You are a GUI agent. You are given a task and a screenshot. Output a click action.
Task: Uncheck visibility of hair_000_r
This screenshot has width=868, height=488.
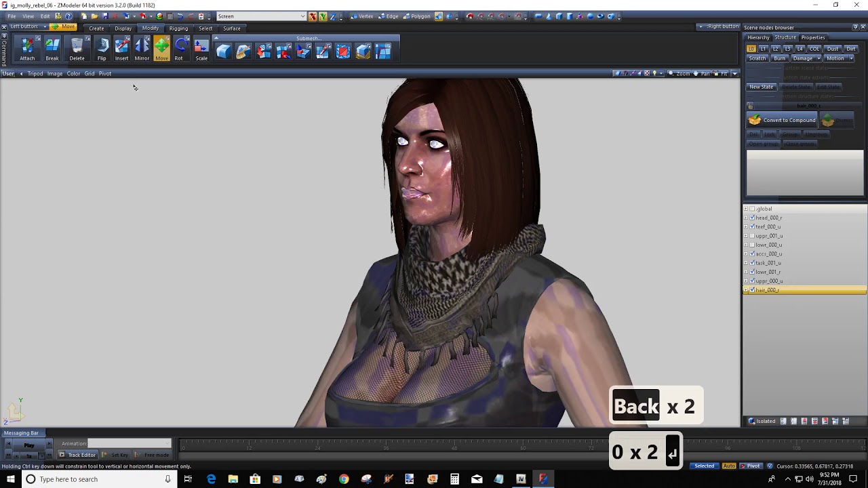tap(752, 290)
